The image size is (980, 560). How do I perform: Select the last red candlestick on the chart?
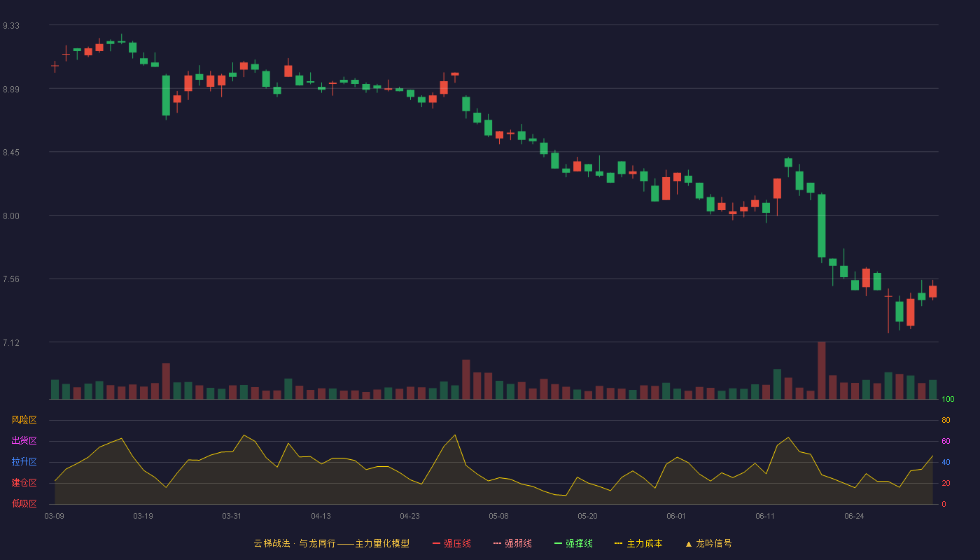(x=933, y=292)
